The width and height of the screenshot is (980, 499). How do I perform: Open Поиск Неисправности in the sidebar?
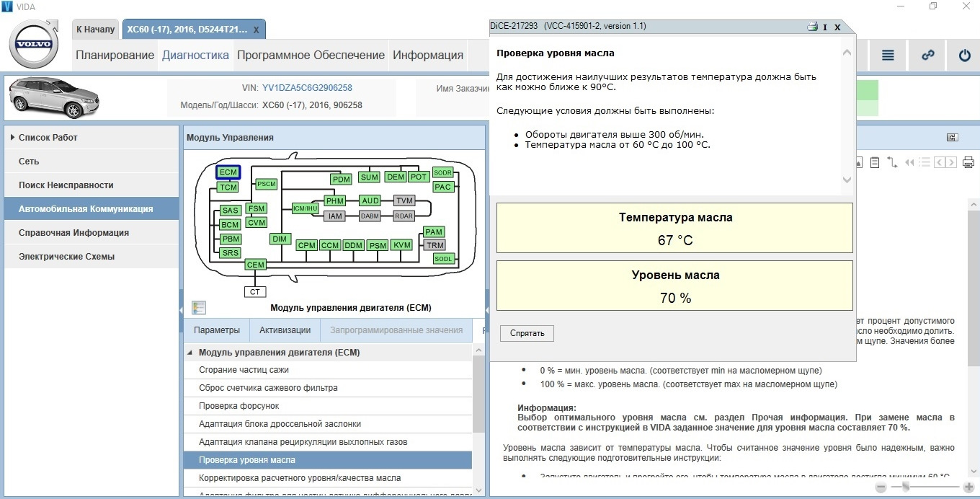pos(92,185)
